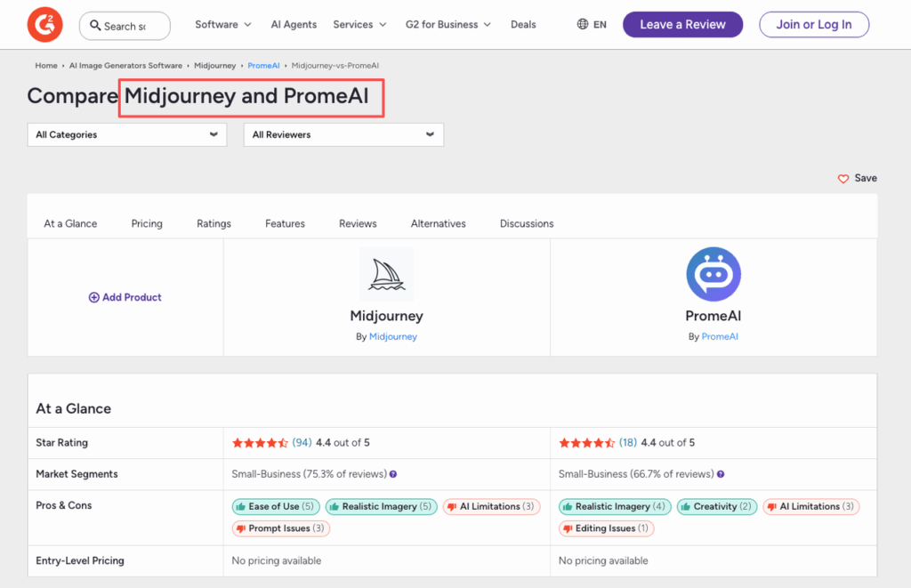Open the Services dropdown menu

coord(359,24)
